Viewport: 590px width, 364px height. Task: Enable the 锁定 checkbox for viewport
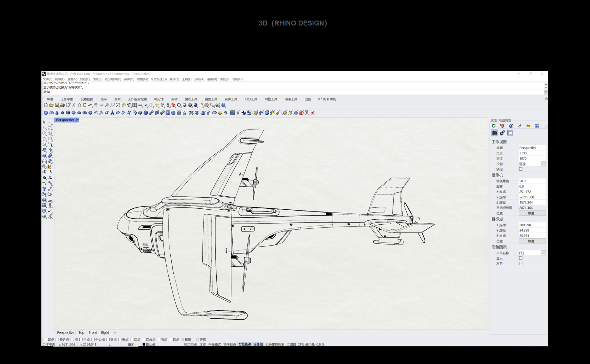(521, 169)
